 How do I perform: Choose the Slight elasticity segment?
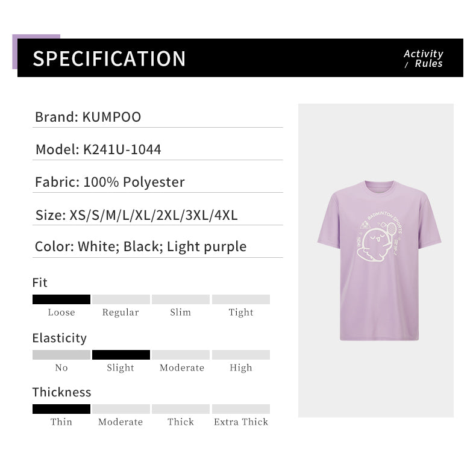tap(121, 355)
